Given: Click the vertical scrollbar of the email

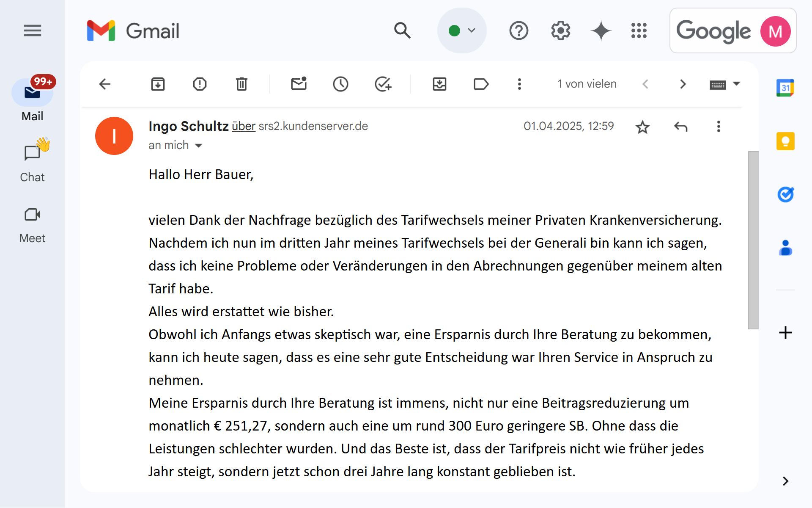Looking at the screenshot, I should point(753,240).
